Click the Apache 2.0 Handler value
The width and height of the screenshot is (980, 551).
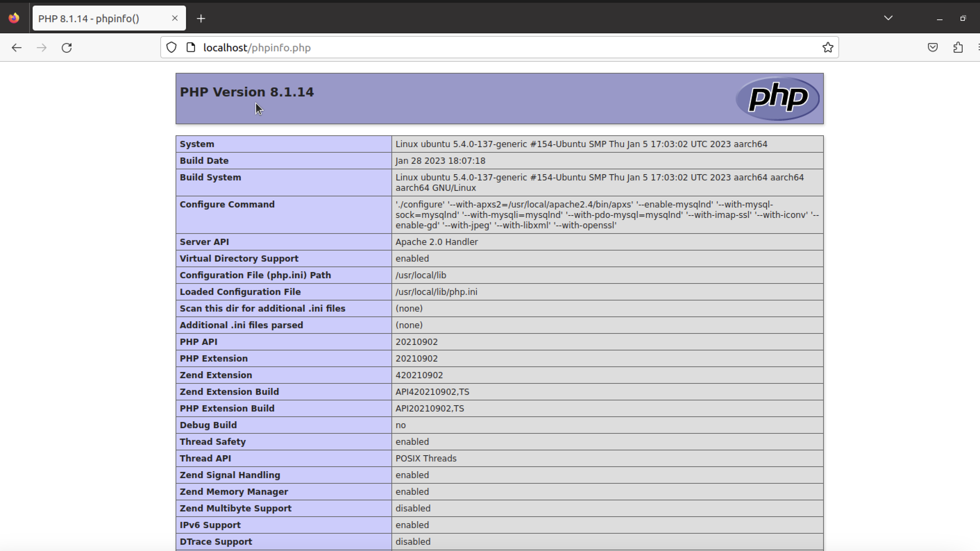[436, 242]
